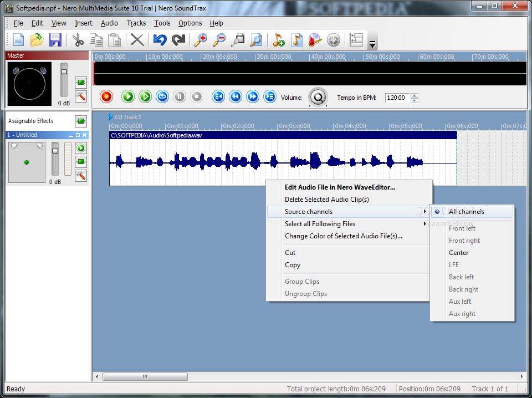Open the burn disc icon in toolbar

click(x=315, y=40)
